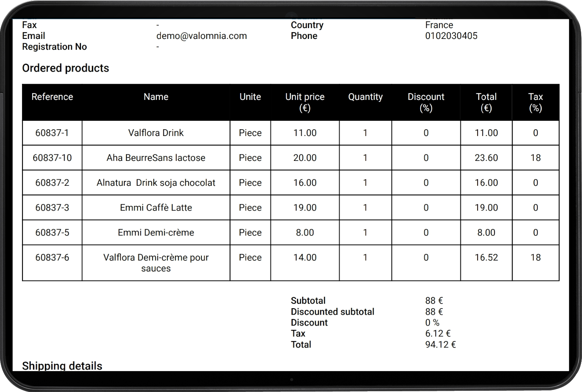Click the 11.00 unit price of Valflora Drink

point(305,133)
